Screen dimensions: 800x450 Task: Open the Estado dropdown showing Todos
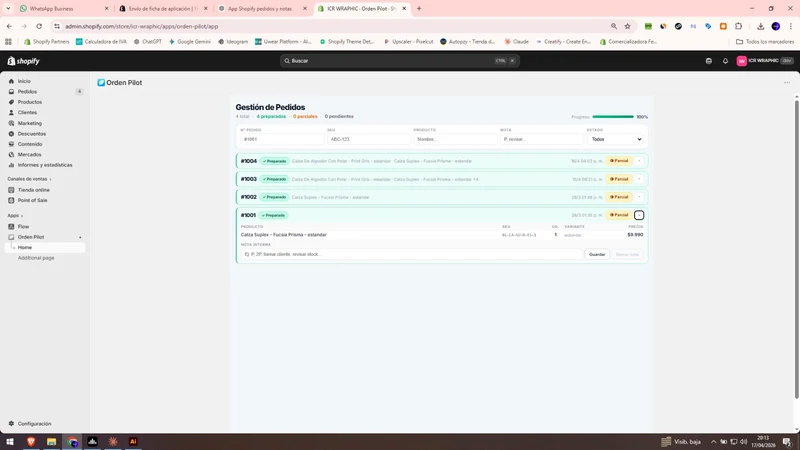pyautogui.click(x=615, y=139)
